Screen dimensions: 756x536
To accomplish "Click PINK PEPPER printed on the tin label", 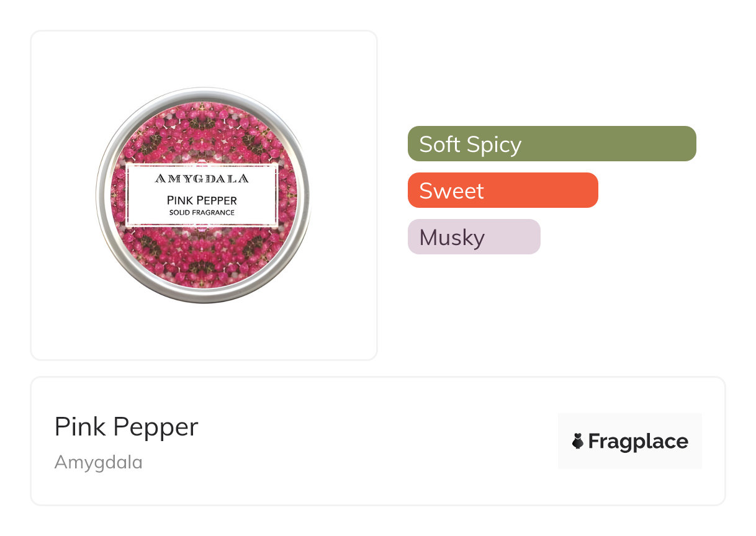I will [x=202, y=200].
